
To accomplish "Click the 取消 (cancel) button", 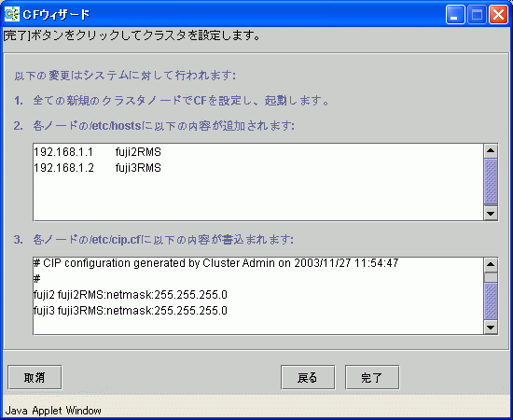I will click(x=35, y=377).
